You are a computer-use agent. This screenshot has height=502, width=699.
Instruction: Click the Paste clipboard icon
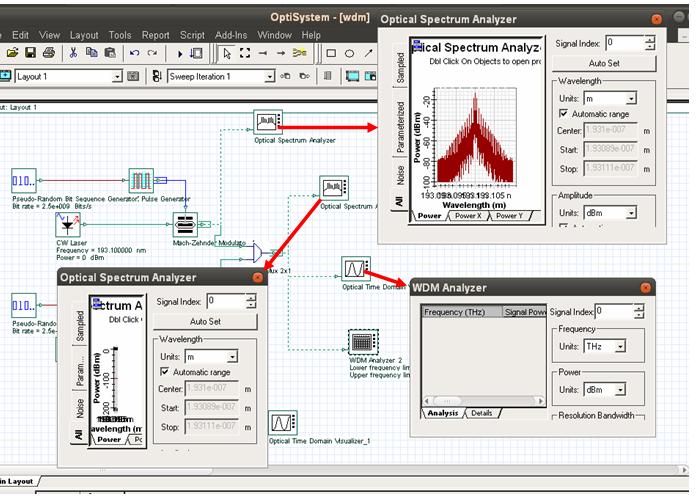pyautogui.click(x=110, y=53)
